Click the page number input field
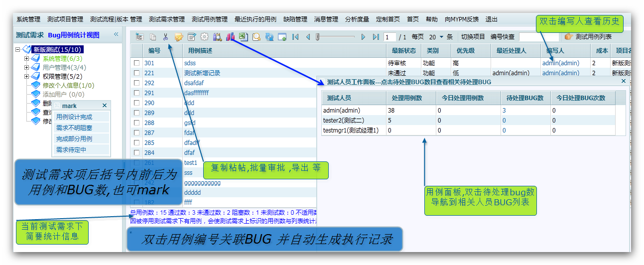Screen dimensions: 644x265 [390, 37]
